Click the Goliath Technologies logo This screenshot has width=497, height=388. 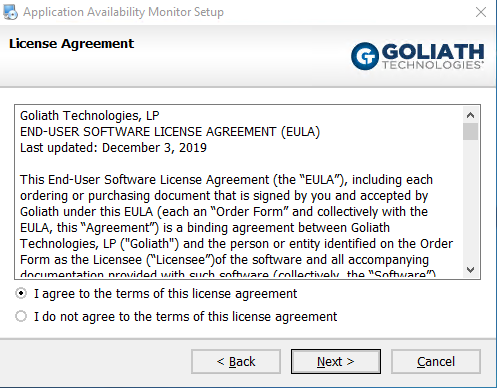[x=418, y=56]
